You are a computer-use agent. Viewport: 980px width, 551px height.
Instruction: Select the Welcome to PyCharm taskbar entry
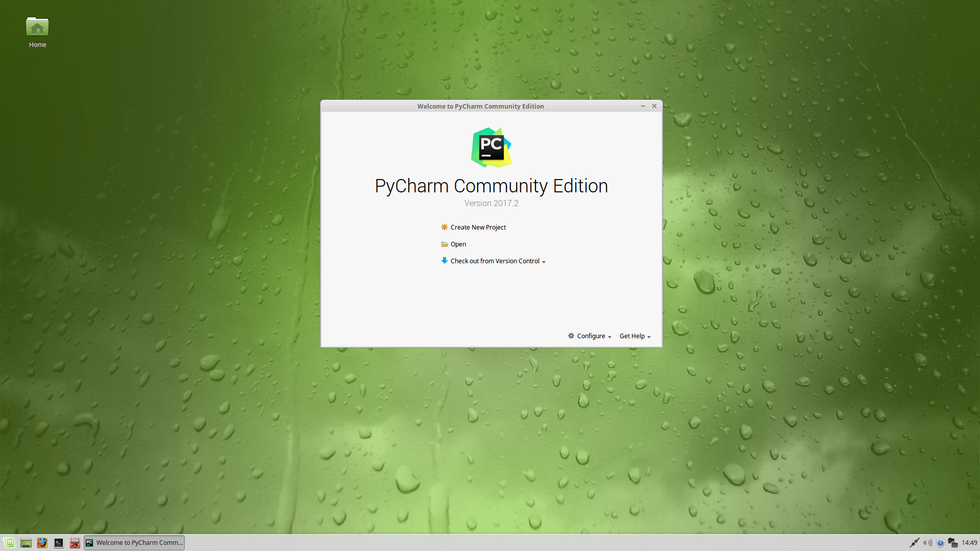coord(134,543)
